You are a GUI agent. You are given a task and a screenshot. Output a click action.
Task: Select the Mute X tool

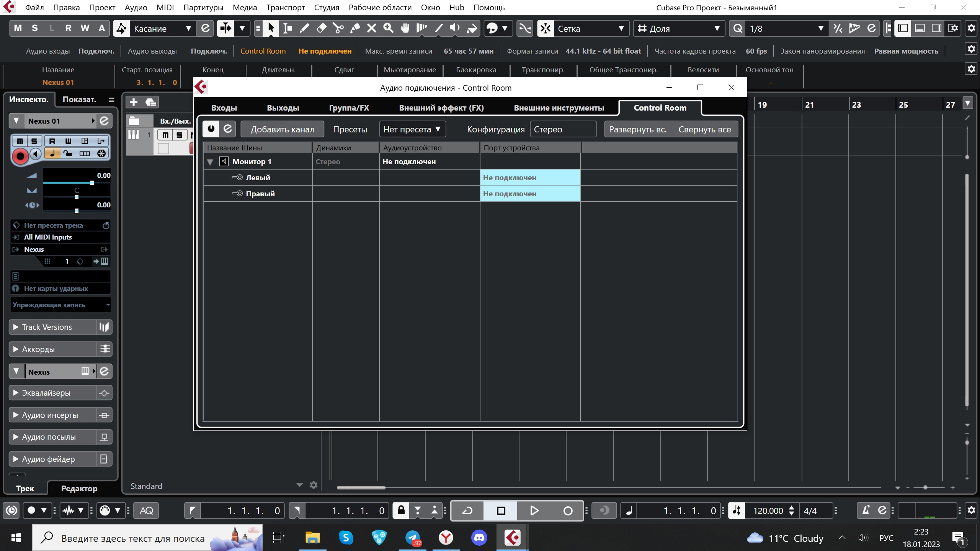[x=371, y=28]
